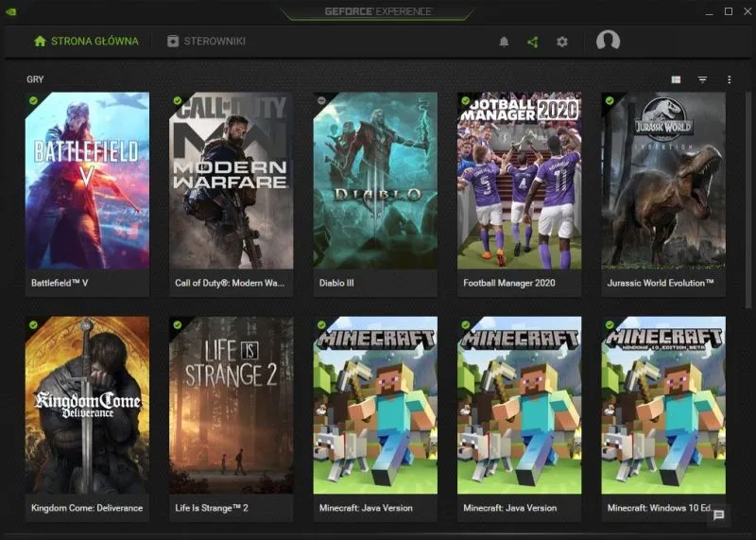Open the settings gear icon
The height and width of the screenshot is (540, 756).
562,42
